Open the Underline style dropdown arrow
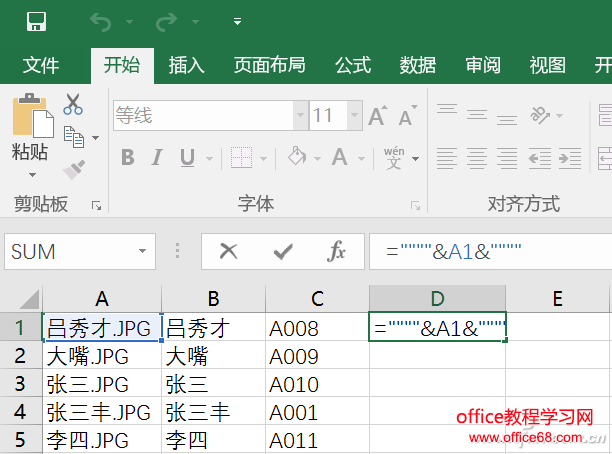 point(210,159)
